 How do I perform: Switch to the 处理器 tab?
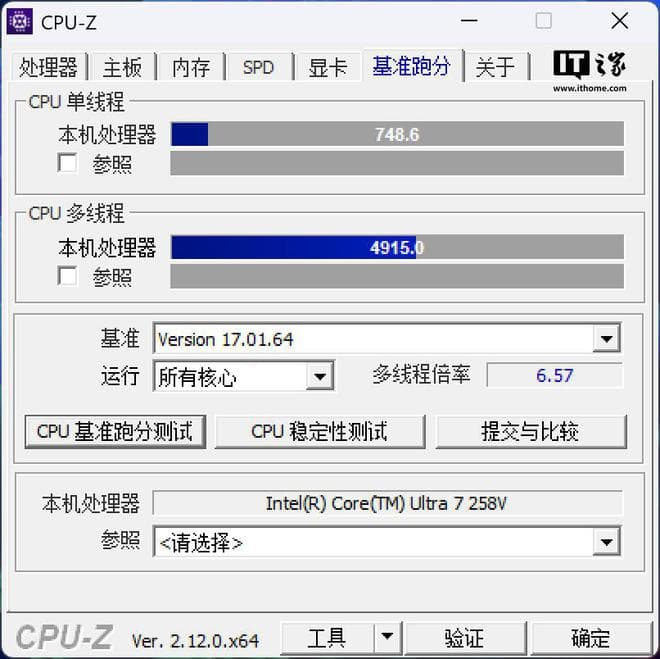pyautogui.click(x=49, y=67)
